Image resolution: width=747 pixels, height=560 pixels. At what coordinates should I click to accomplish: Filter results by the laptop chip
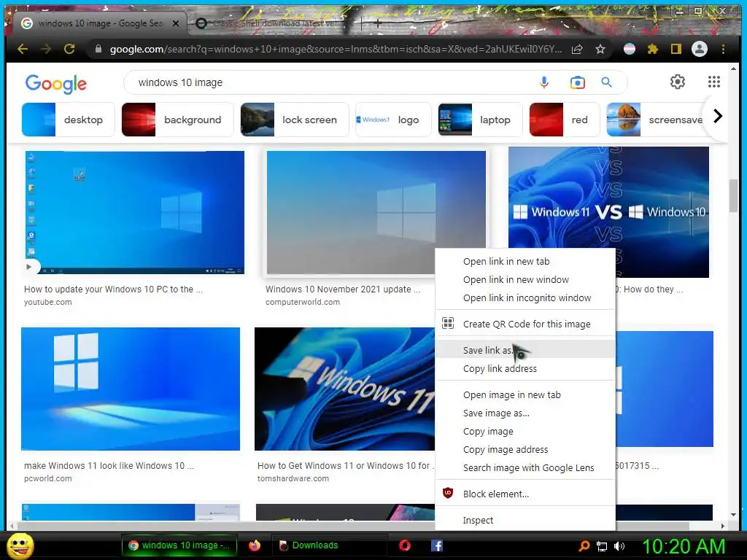point(480,120)
